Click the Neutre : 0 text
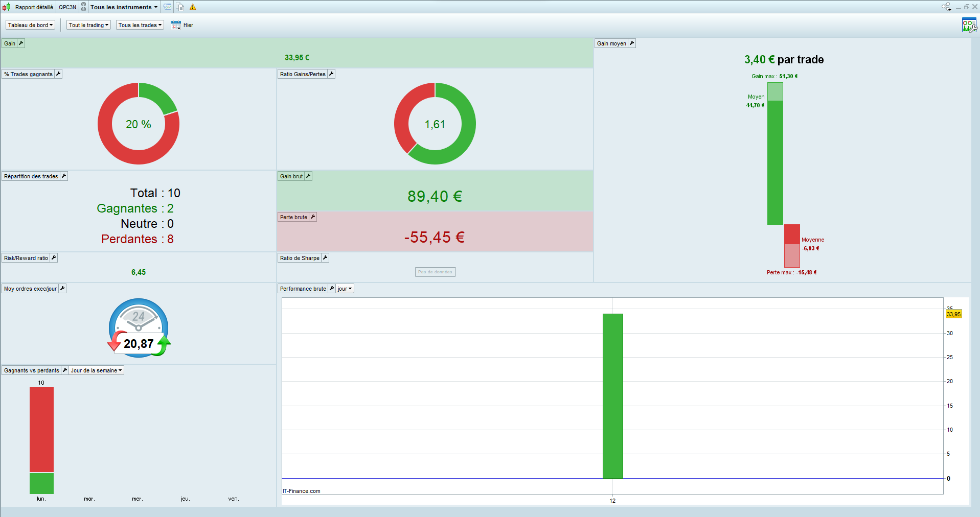The height and width of the screenshot is (517, 980). click(147, 224)
